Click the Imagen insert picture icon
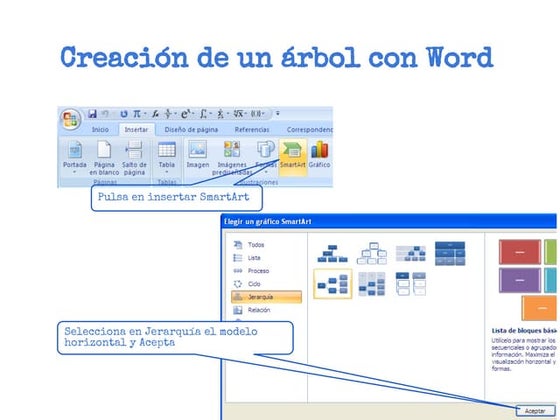This screenshot has height=420, width=560. (x=198, y=150)
